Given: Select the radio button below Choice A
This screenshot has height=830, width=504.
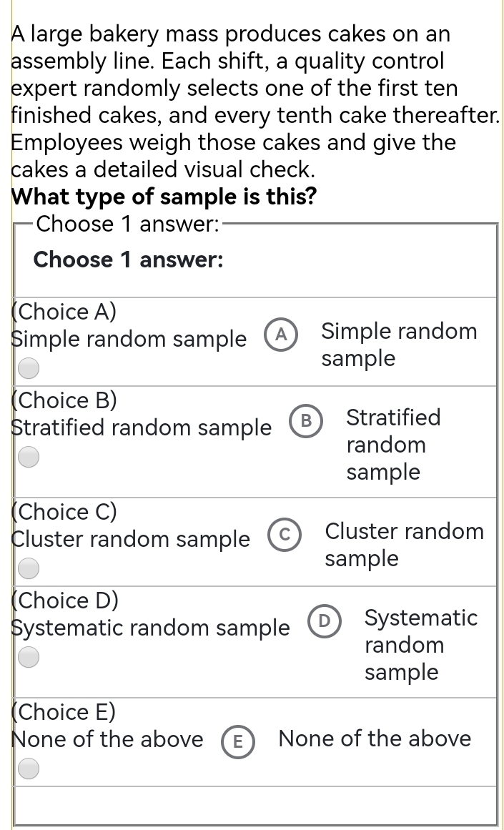Looking at the screenshot, I should pyautogui.click(x=29, y=368).
